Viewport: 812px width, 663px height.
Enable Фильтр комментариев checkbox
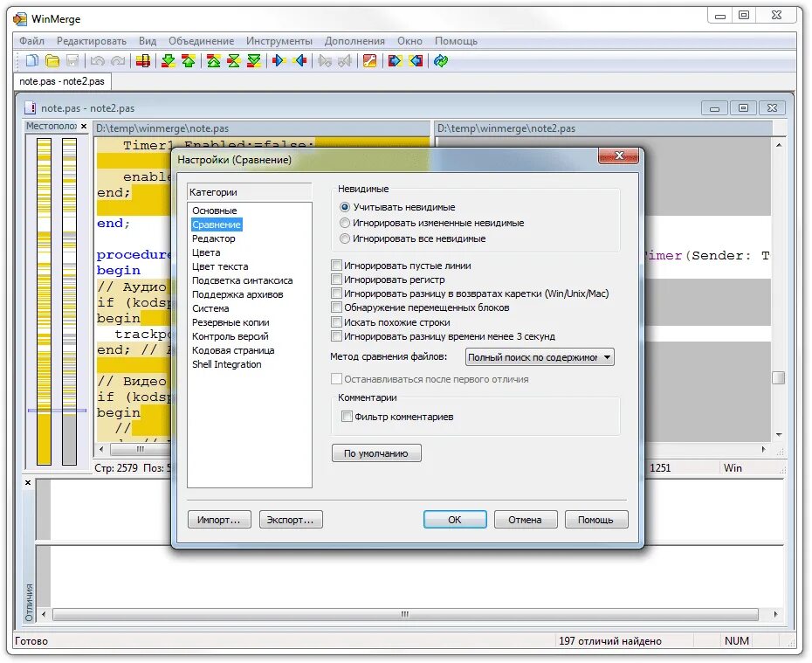coord(347,417)
